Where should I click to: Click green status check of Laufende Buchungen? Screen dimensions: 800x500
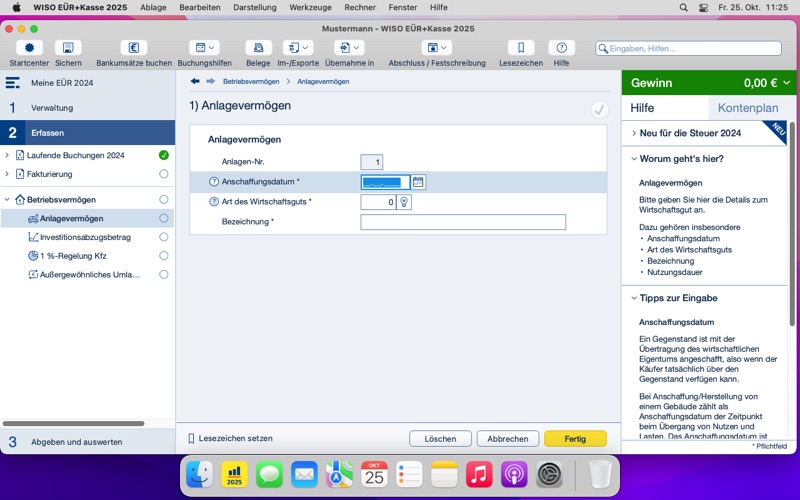point(164,155)
